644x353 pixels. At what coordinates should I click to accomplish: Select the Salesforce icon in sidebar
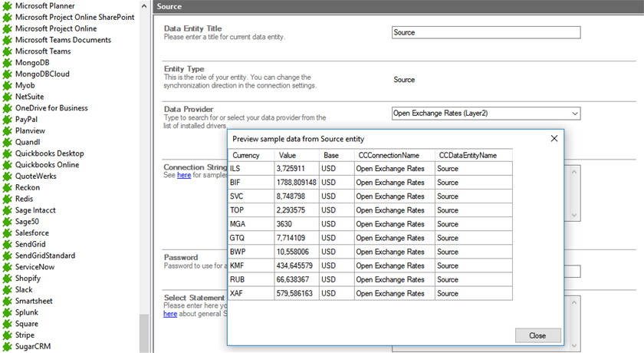8,233
